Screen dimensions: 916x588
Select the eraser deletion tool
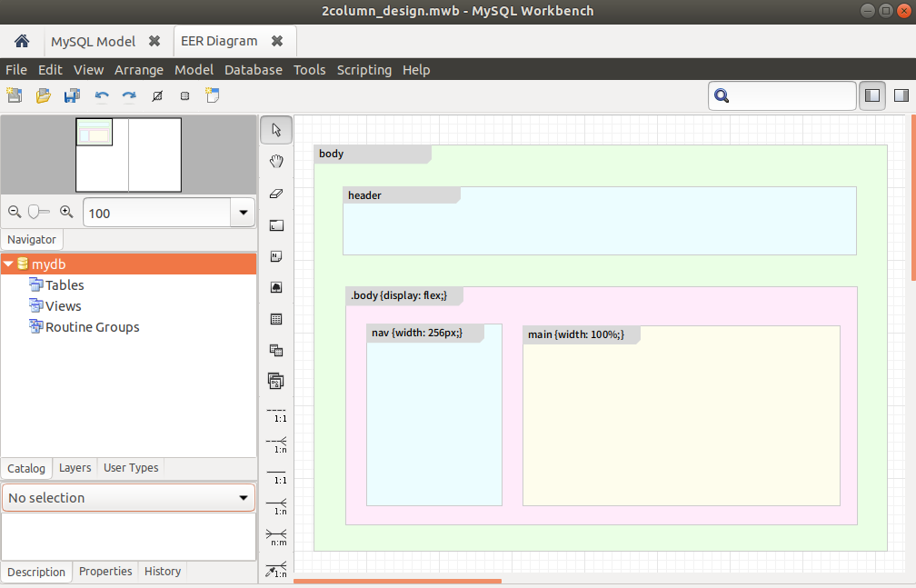276,193
